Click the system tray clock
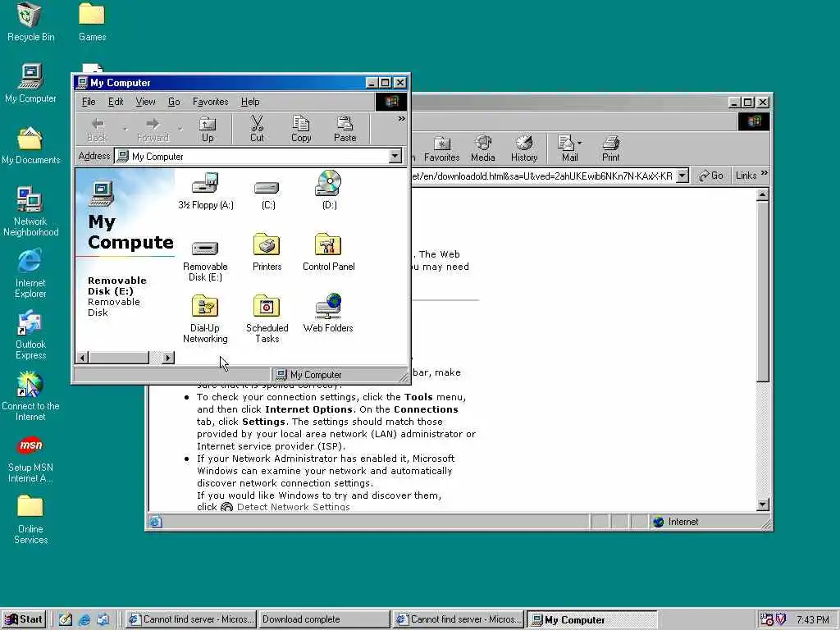Viewport: 840px width, 630px height. click(813, 620)
